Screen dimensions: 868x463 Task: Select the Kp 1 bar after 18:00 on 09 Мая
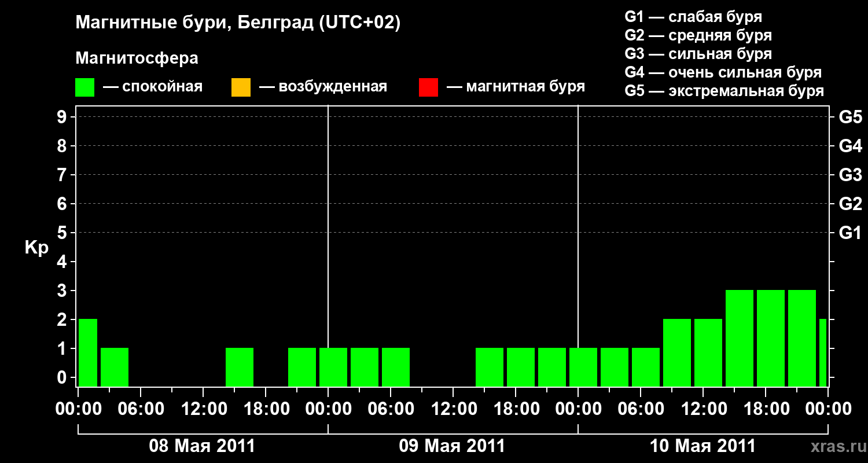coord(521,367)
